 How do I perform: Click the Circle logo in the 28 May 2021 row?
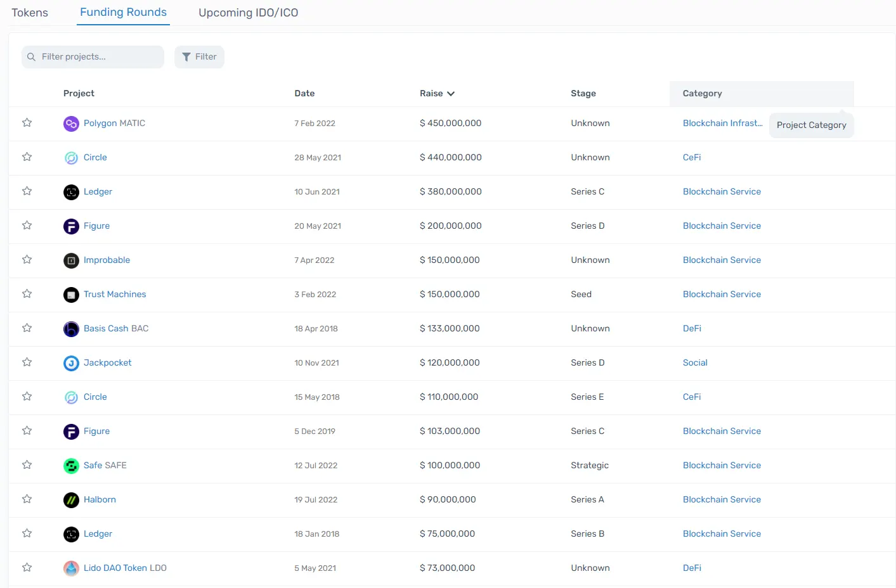point(71,158)
